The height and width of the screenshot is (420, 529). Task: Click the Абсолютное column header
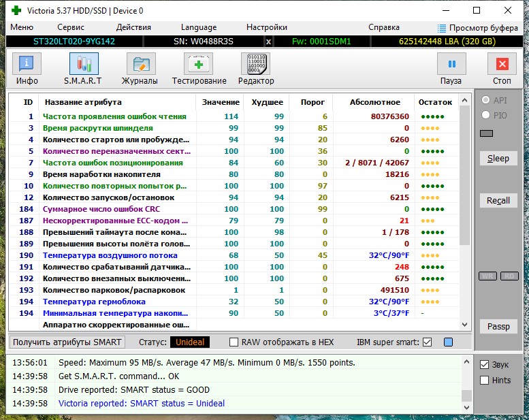point(375,102)
